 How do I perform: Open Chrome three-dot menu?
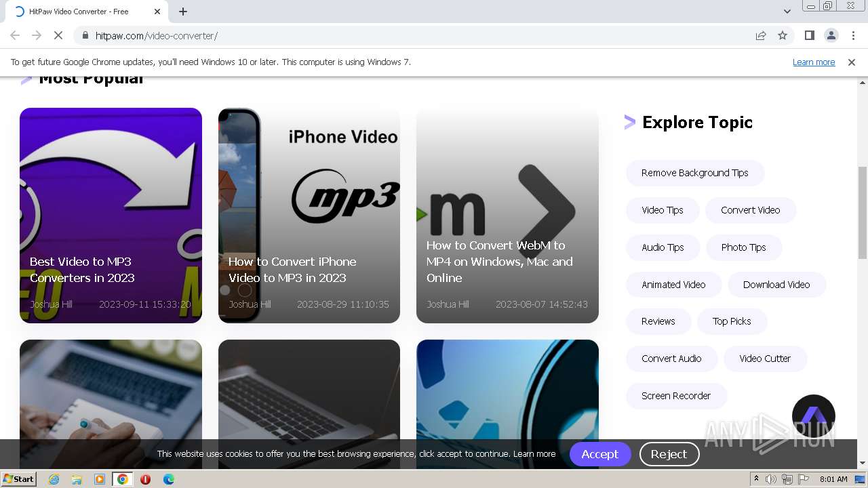point(853,35)
